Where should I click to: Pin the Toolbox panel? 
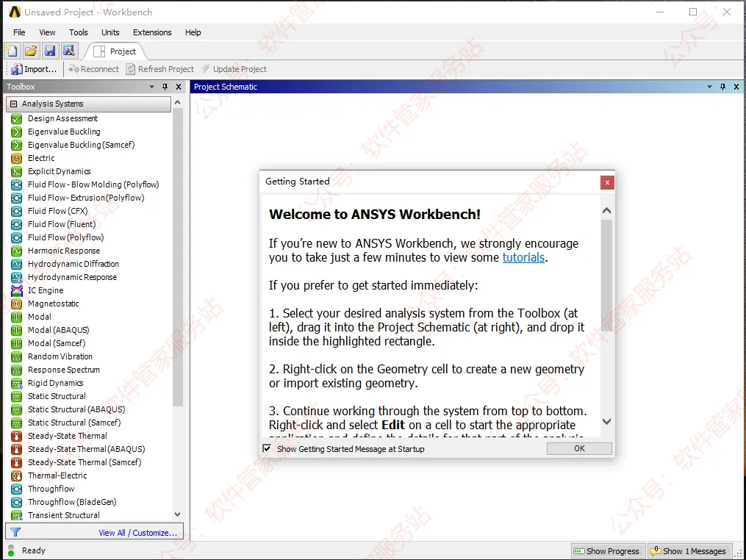point(165,87)
